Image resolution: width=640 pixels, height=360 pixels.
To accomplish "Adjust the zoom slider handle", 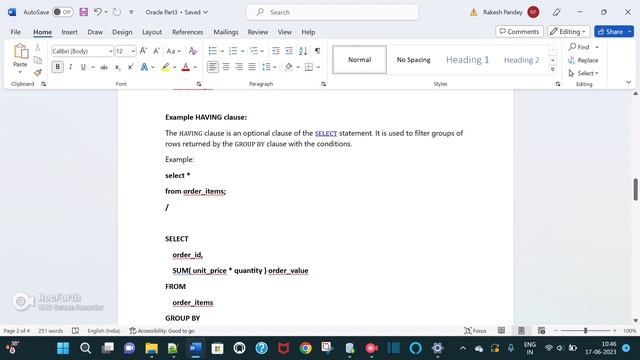I will click(x=585, y=331).
